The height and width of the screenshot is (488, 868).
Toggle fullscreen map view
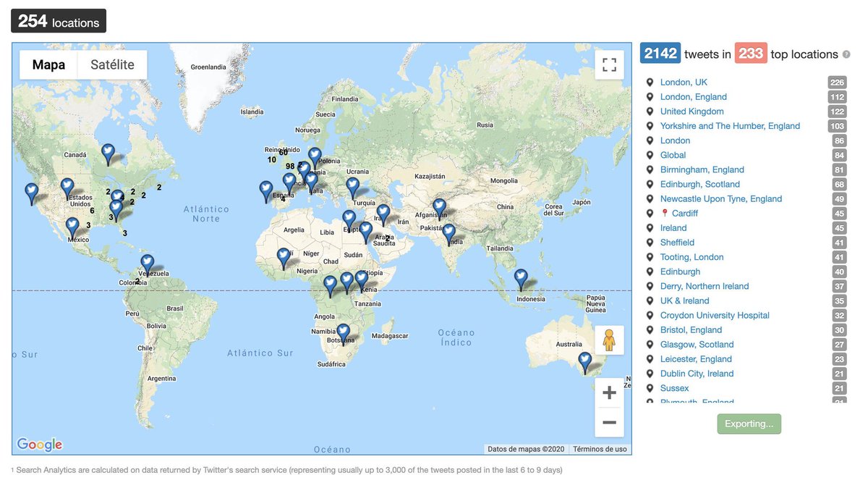tap(609, 64)
